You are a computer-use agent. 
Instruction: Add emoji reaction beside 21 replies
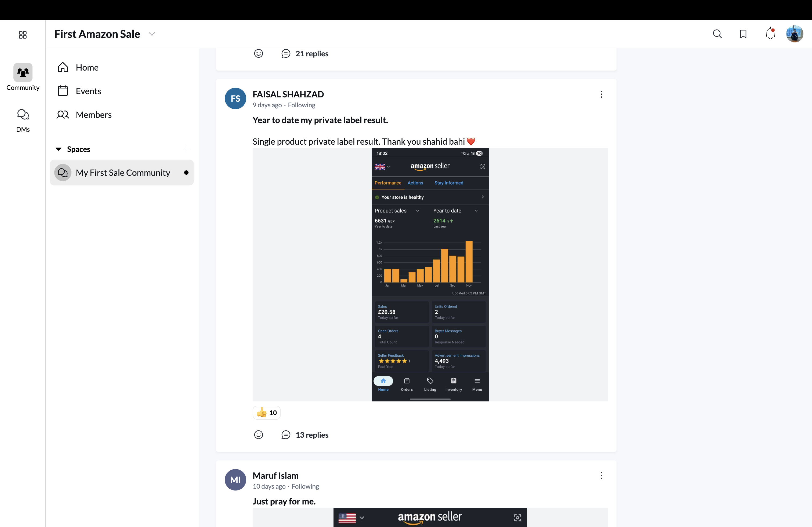coord(259,53)
